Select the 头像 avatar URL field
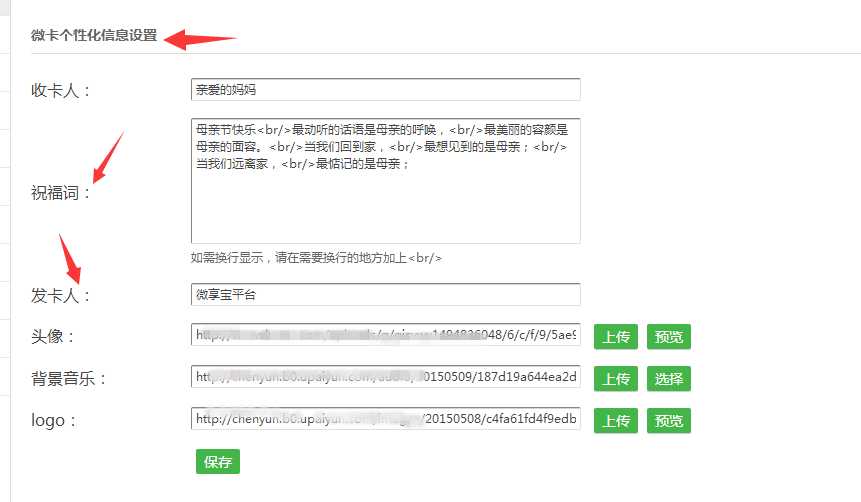Viewport: 861px width, 502px height. pos(385,336)
